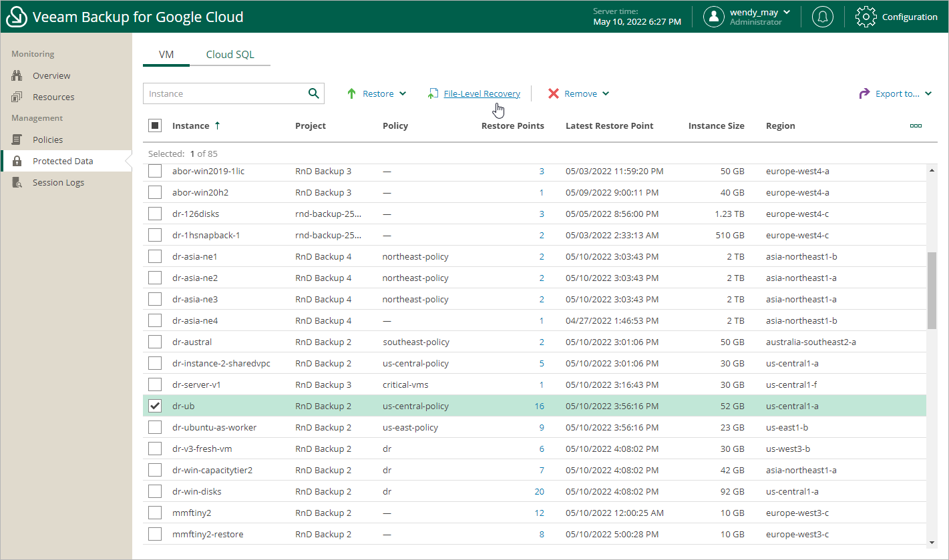
Task: Open the 20 restore points of dr-win-disks
Action: coord(539,492)
